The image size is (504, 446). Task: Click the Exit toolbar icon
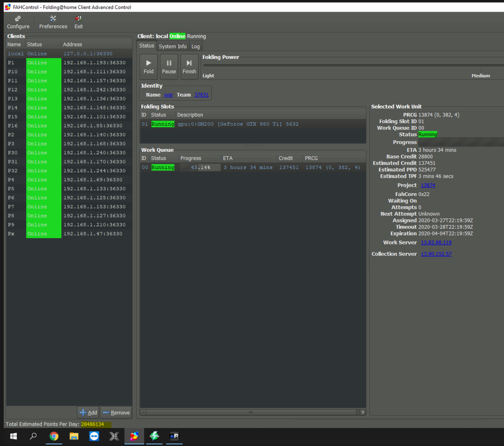coord(79,22)
